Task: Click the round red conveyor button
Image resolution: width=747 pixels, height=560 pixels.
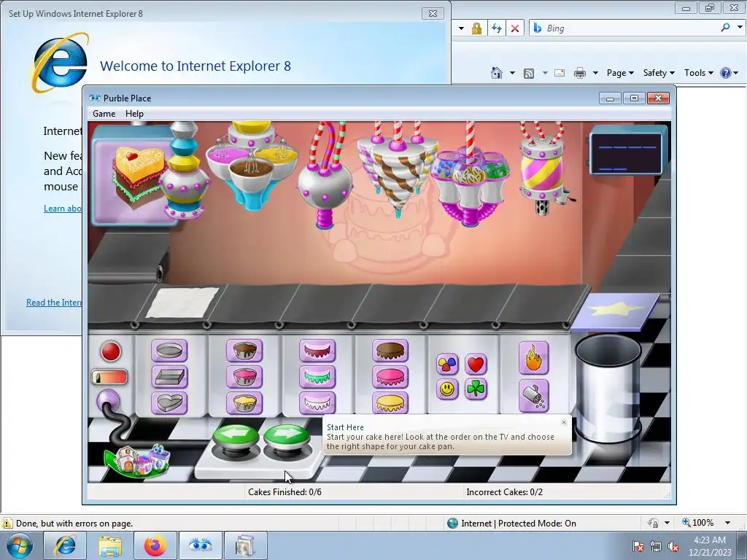Action: (111, 351)
